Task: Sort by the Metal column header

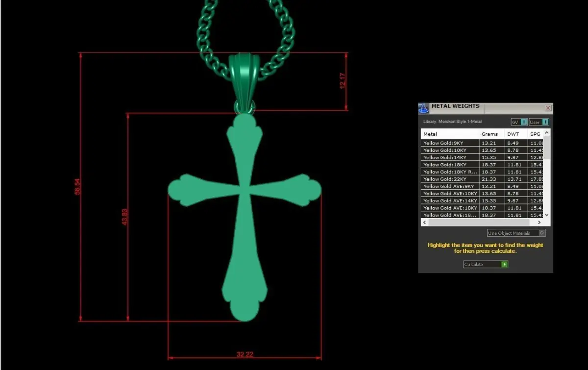Action: 450,134
